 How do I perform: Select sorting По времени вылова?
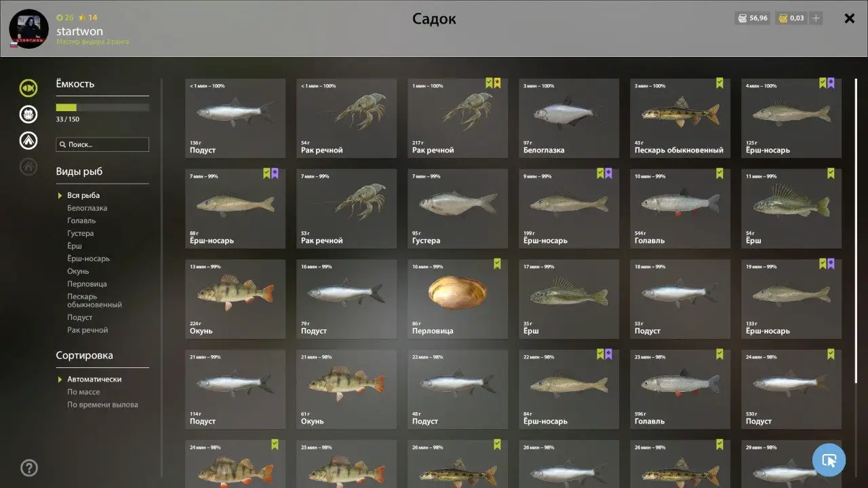pos(102,405)
